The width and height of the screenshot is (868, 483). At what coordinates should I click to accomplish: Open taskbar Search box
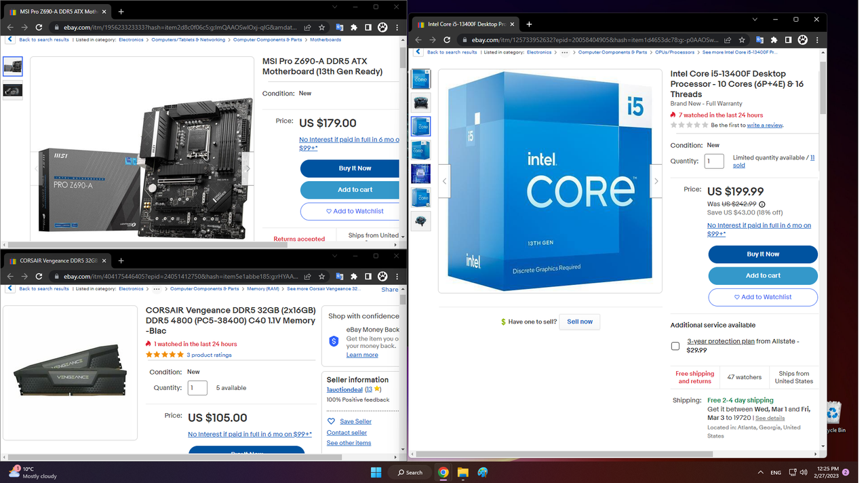410,472
